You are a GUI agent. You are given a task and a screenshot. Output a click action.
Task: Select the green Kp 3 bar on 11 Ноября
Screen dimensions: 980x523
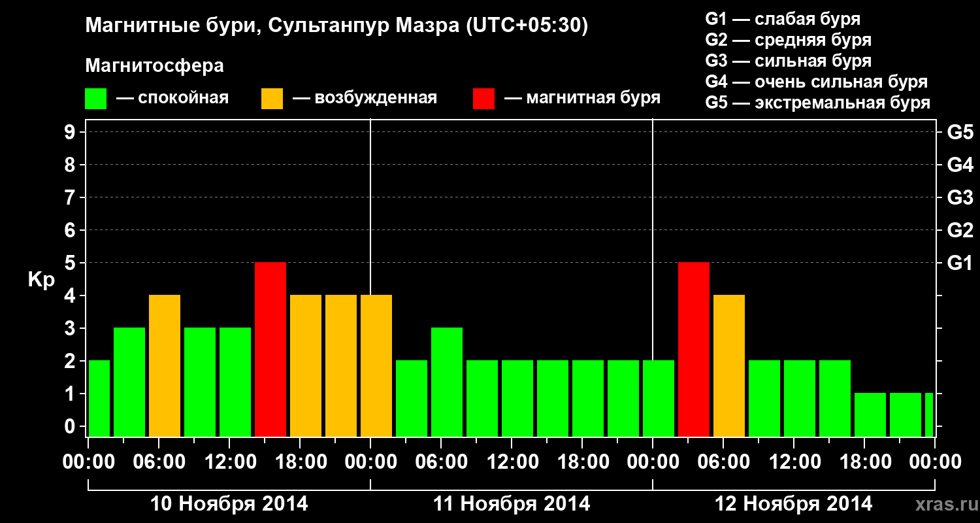447,382
